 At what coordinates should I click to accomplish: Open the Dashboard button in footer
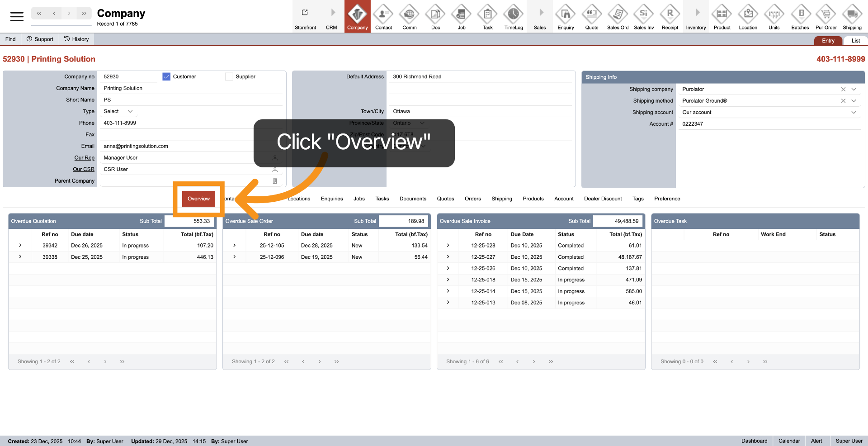click(x=754, y=441)
